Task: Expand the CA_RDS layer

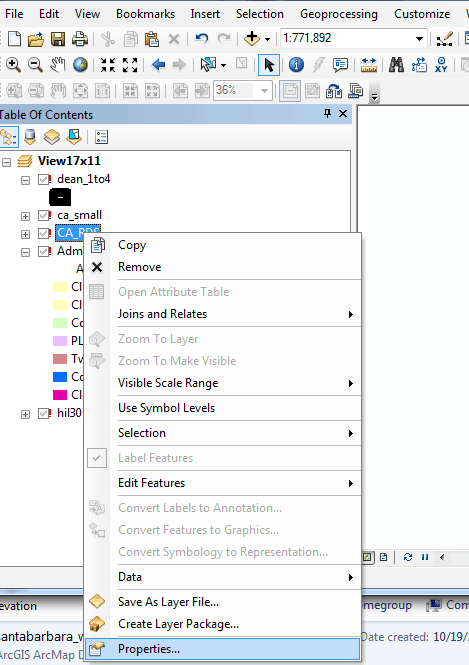Action: coord(25,234)
